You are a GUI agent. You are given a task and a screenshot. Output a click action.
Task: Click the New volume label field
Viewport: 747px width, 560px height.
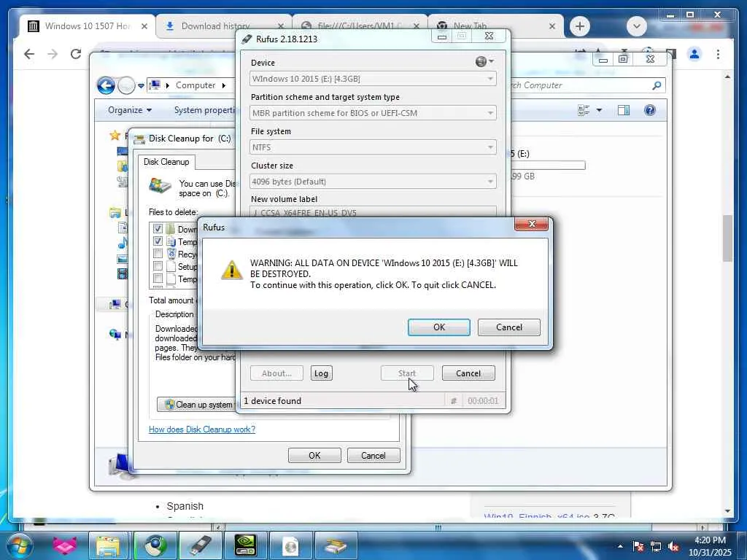[x=373, y=212]
